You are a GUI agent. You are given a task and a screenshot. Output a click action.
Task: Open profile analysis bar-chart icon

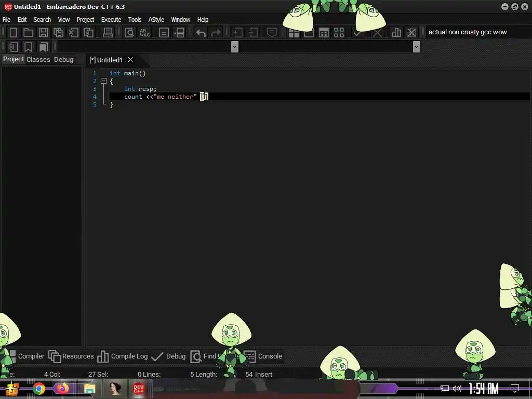click(x=396, y=33)
